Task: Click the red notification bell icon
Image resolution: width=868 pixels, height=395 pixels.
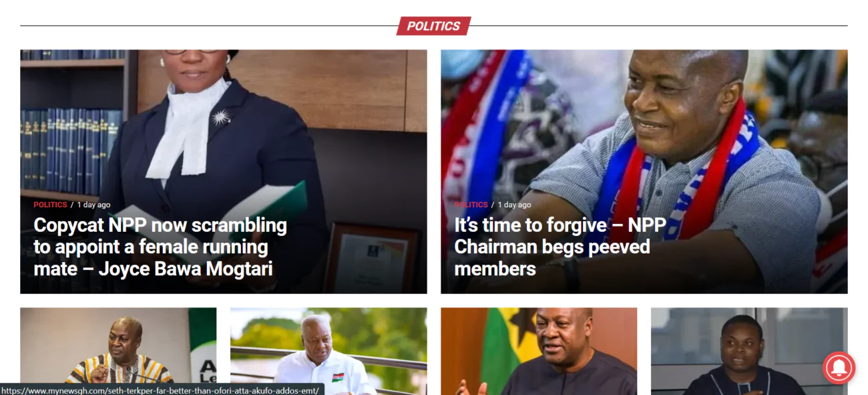Action: pos(839,368)
